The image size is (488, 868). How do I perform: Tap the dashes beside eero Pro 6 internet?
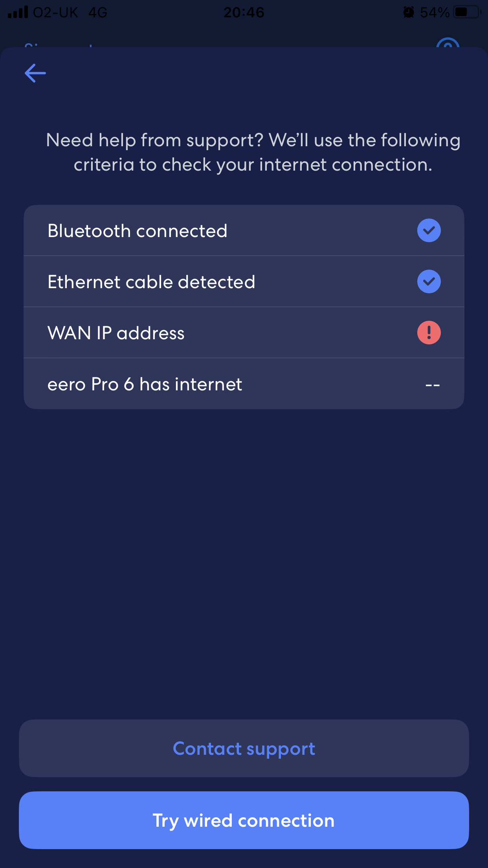432,384
